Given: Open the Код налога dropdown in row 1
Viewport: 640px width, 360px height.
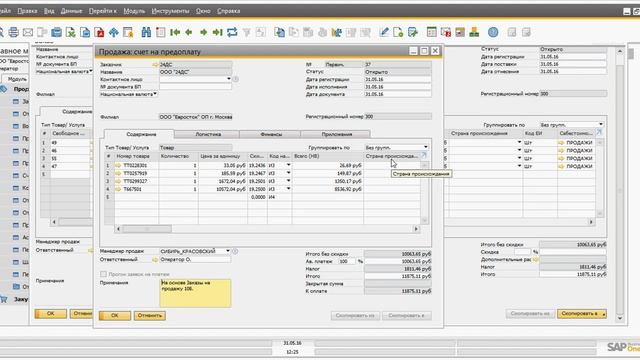Looking at the screenshot, I should point(288,165).
